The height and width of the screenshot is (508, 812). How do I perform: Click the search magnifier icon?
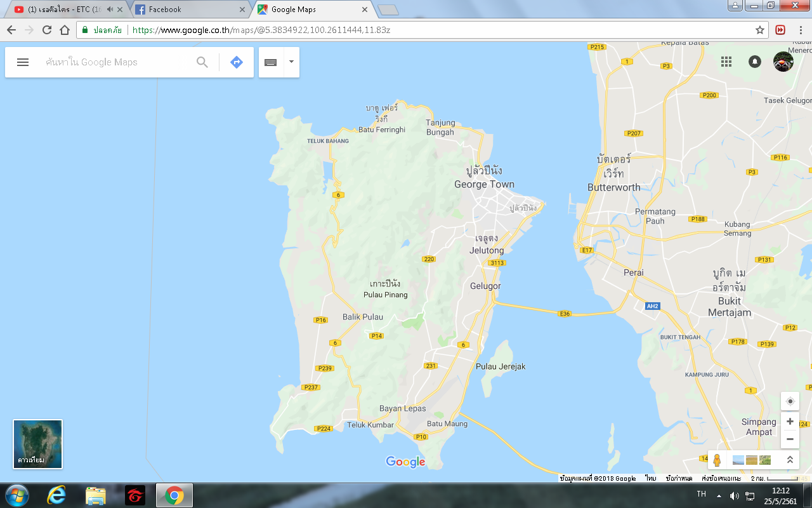(202, 62)
